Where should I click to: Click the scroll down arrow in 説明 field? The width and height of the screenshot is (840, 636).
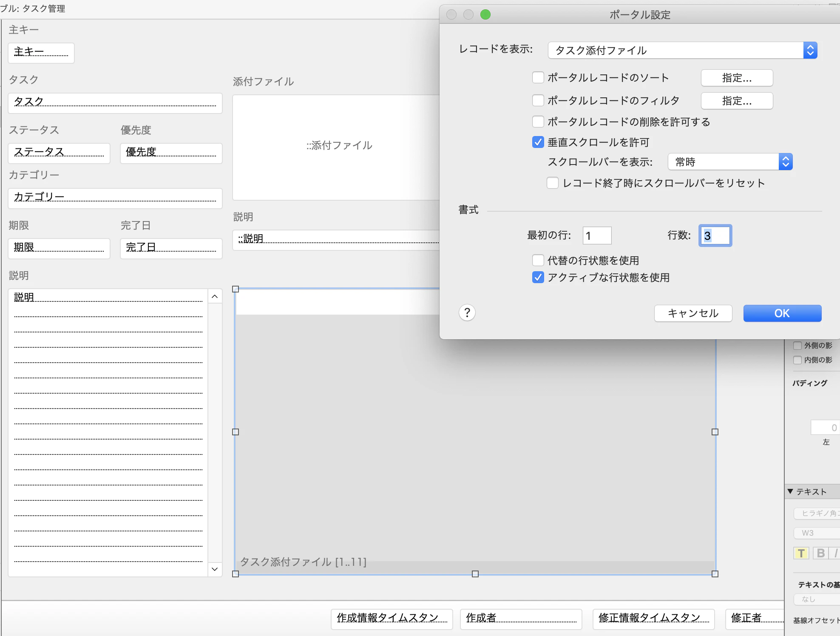tap(215, 569)
